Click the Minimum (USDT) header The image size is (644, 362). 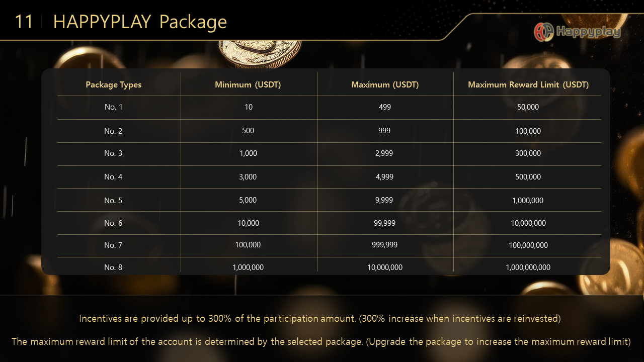point(248,84)
